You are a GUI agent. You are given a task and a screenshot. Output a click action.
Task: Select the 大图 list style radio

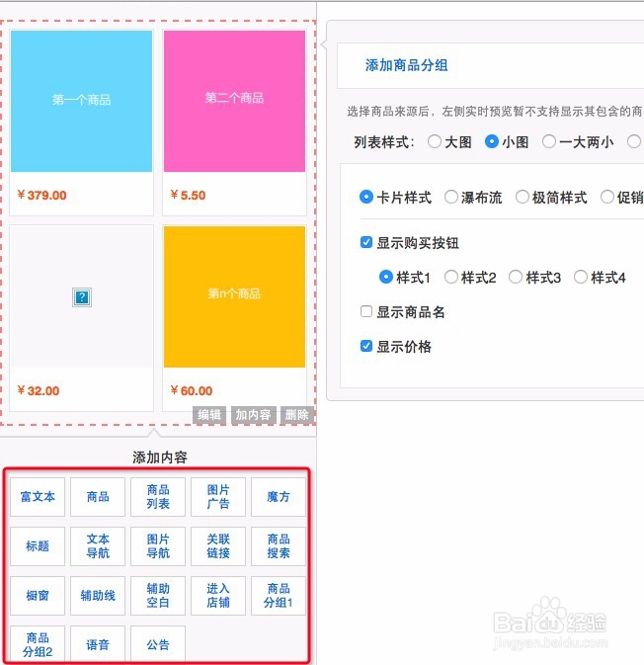coord(435,141)
